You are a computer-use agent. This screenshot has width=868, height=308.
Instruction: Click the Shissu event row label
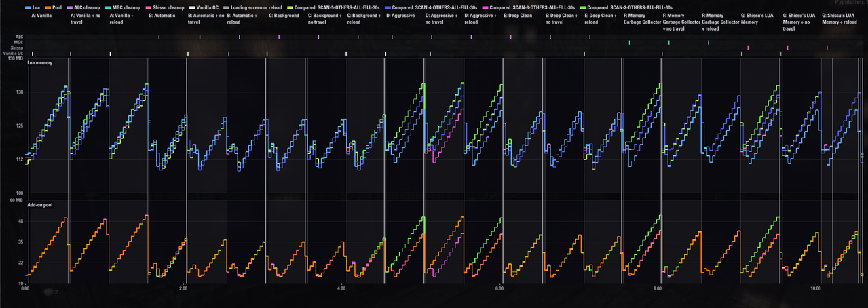pos(16,48)
